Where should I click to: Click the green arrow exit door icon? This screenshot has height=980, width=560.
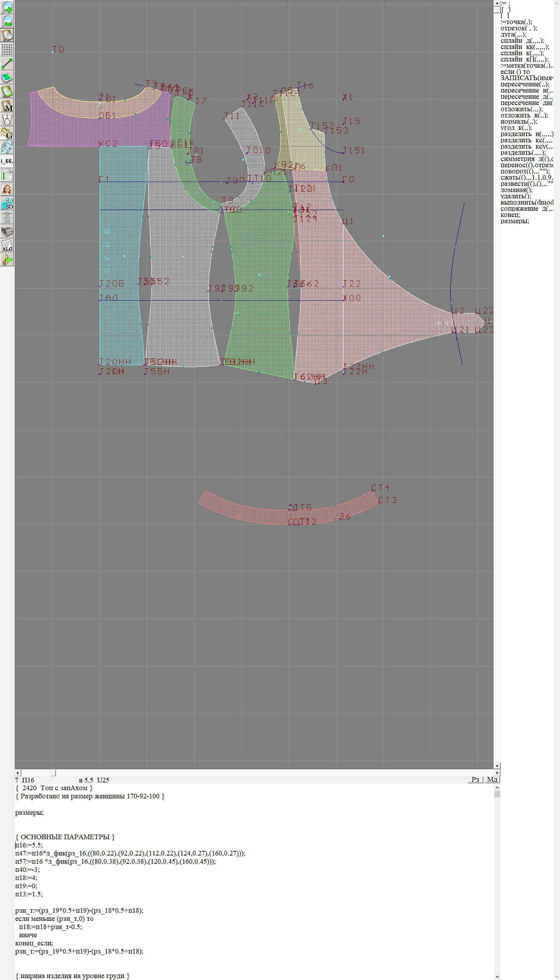(x=7, y=259)
